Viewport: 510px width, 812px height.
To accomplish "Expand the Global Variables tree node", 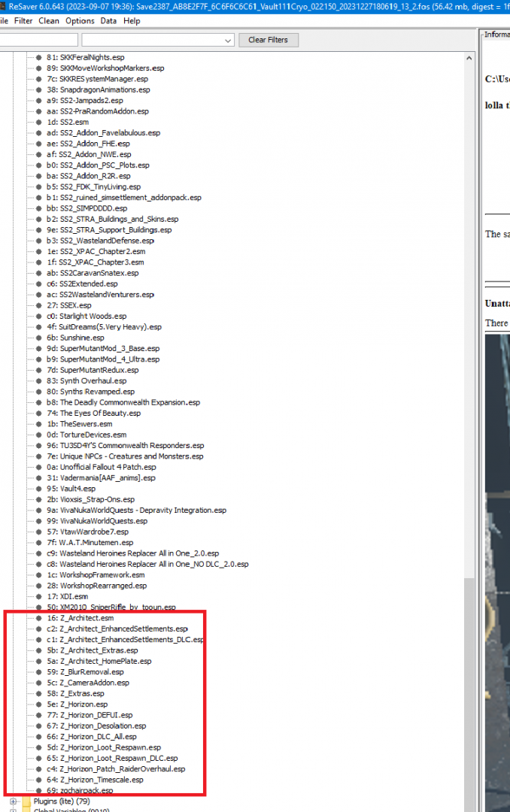I will [x=13, y=811].
